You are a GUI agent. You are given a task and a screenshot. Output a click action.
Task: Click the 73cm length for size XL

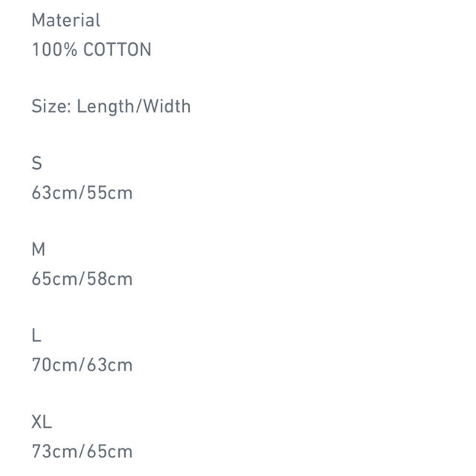[x=54, y=451]
